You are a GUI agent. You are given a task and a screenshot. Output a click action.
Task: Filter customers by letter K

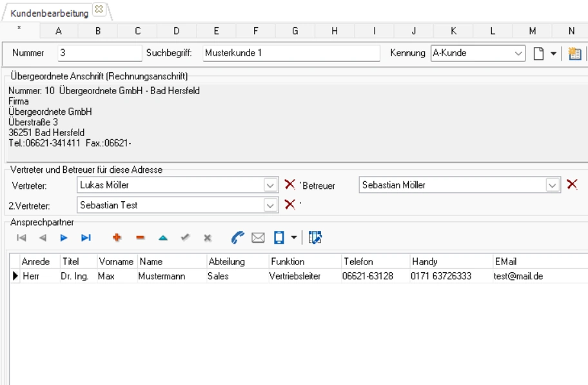click(x=453, y=31)
